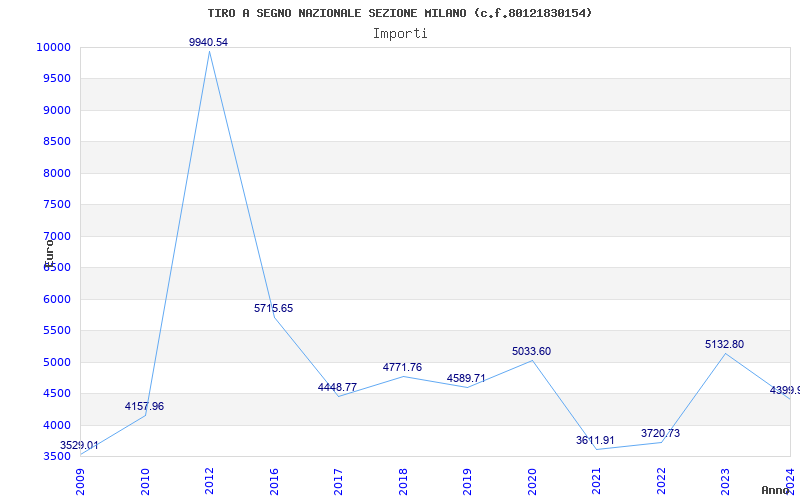Select the 5715.65 data label
This screenshot has height=500, width=800.
coord(273,308)
